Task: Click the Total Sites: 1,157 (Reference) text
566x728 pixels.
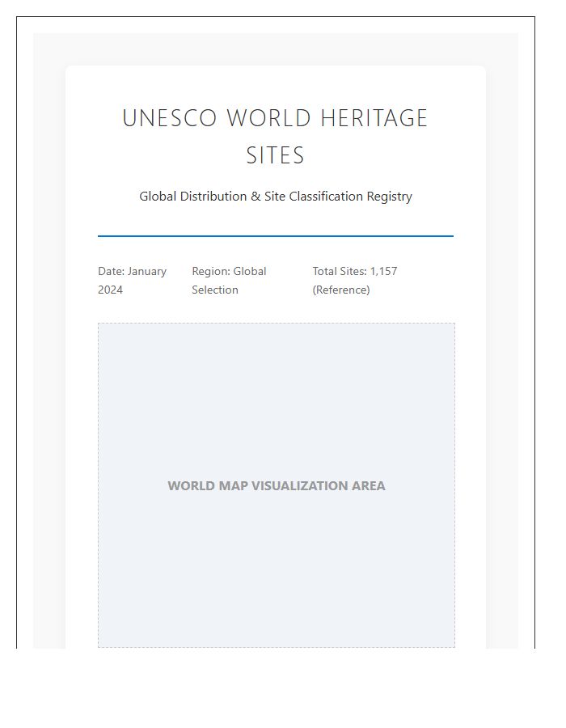Action: tap(355, 281)
